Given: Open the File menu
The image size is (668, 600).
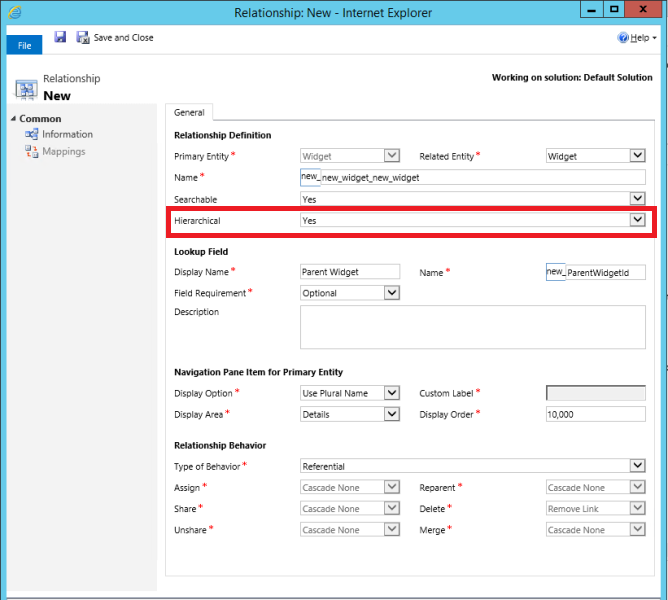Looking at the screenshot, I should click(x=24, y=46).
